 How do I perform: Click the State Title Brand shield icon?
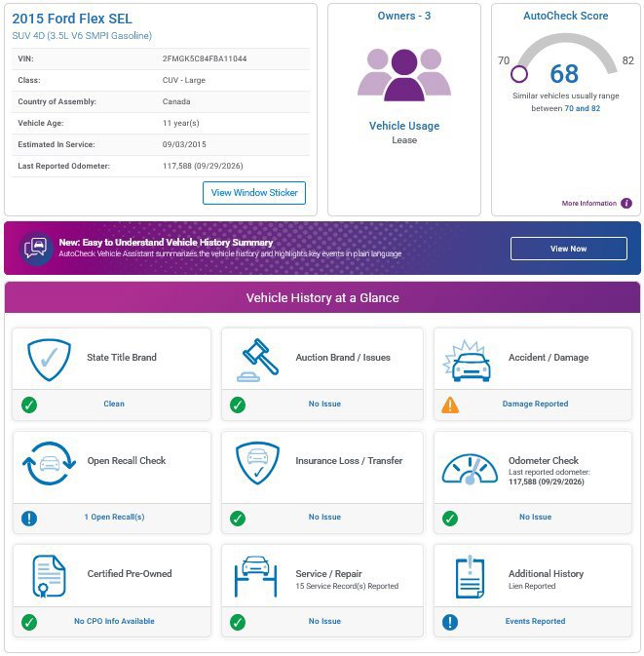click(x=50, y=360)
